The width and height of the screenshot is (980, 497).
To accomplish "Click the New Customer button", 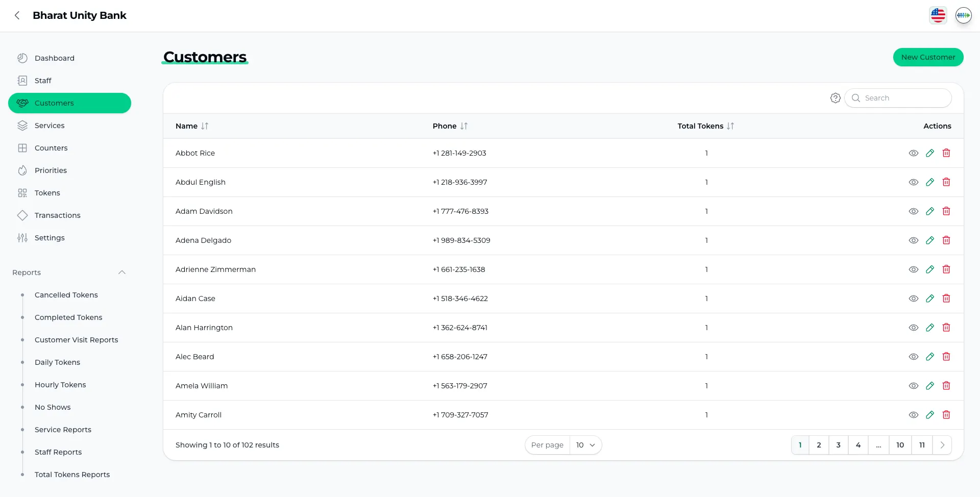I will pyautogui.click(x=927, y=57).
